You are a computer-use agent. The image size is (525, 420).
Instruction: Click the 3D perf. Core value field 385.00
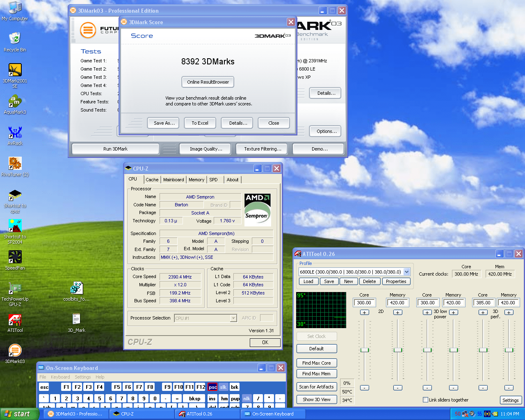pyautogui.click(x=483, y=303)
